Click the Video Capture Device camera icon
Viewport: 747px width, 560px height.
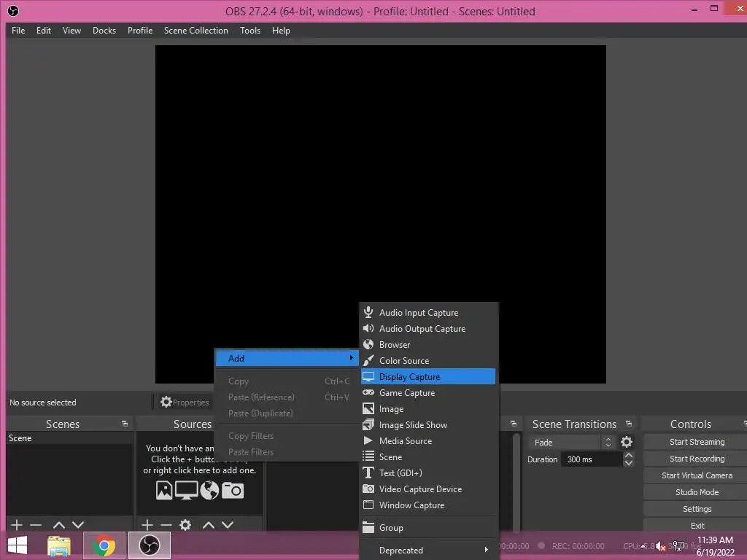click(x=368, y=489)
